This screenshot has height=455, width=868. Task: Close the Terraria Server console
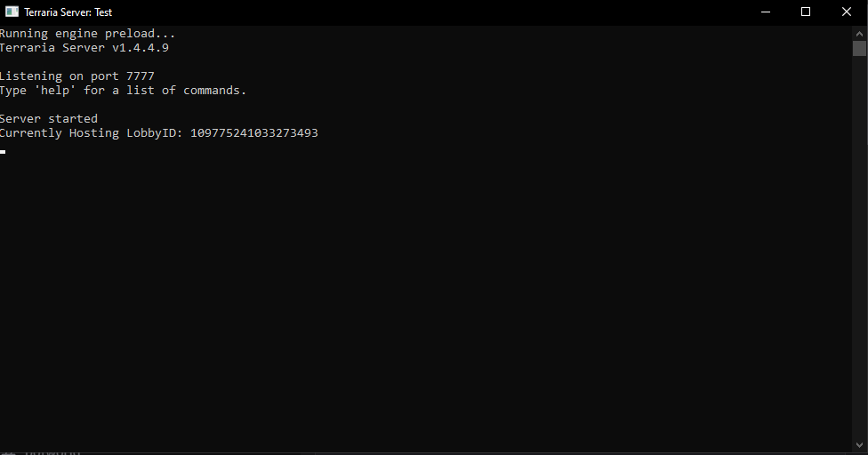coord(847,12)
